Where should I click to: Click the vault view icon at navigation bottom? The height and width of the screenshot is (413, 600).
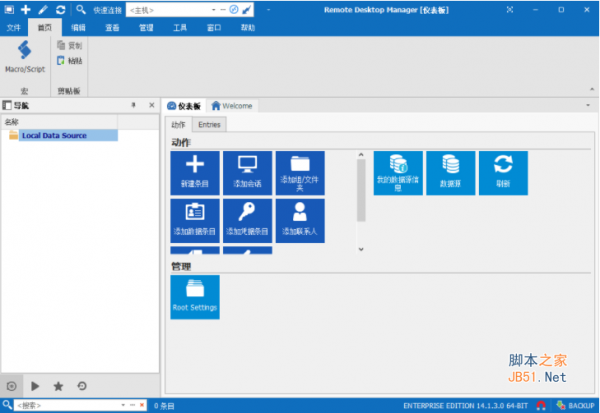[11, 386]
